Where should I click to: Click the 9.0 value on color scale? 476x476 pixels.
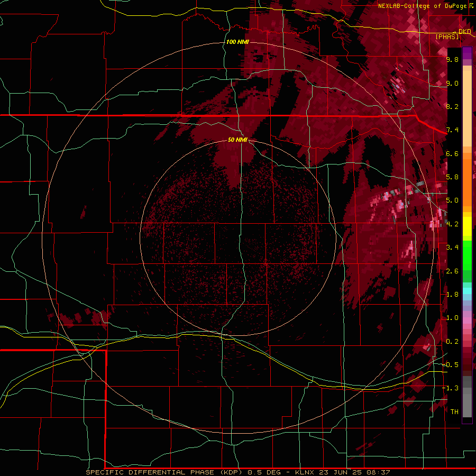coord(452,83)
